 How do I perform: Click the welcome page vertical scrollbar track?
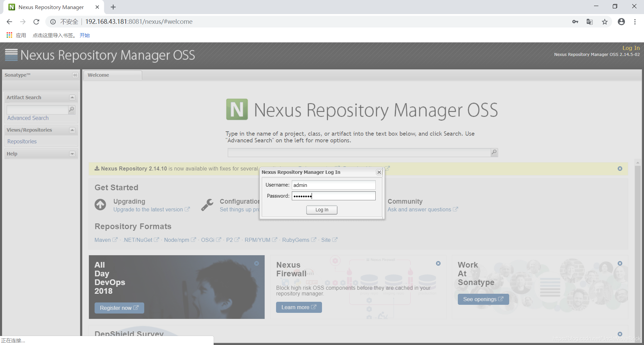tap(638, 251)
